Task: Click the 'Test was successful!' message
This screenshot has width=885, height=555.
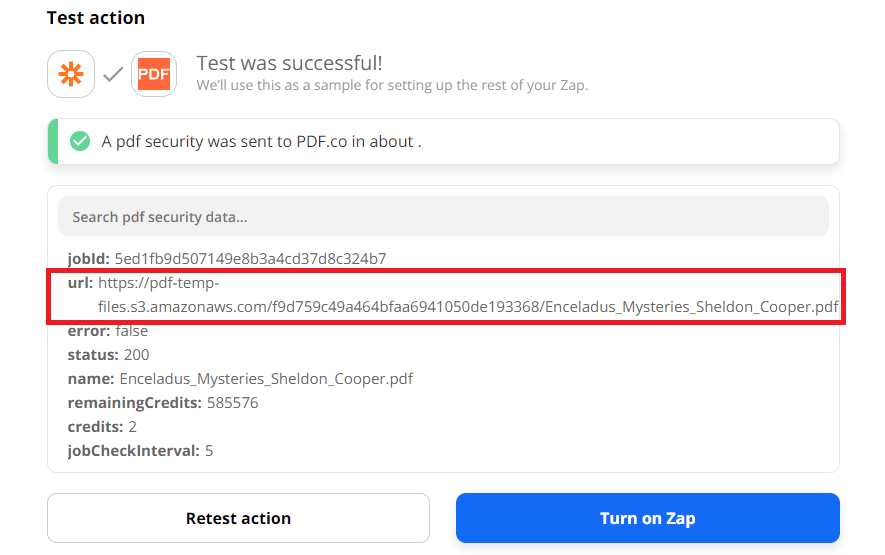Action: (x=289, y=64)
